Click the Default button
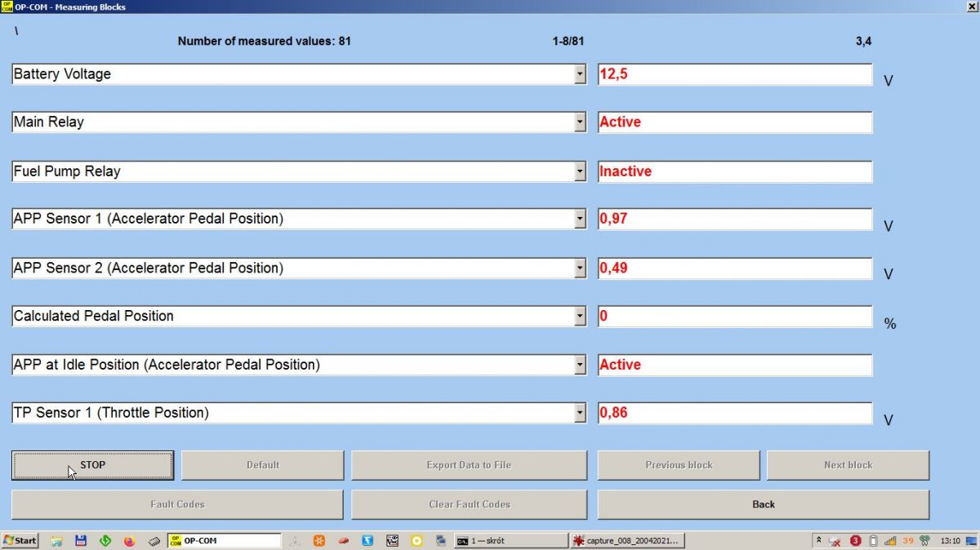 coord(262,465)
